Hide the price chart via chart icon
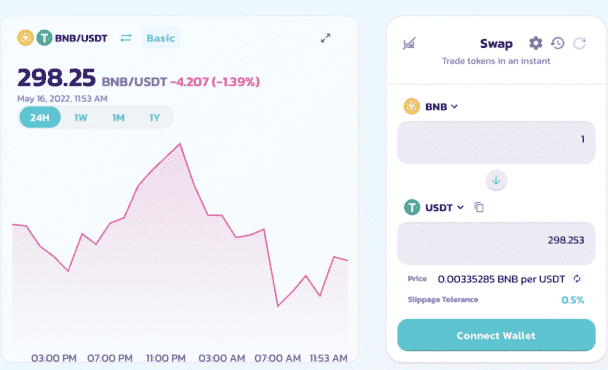608x370 pixels. [x=409, y=43]
